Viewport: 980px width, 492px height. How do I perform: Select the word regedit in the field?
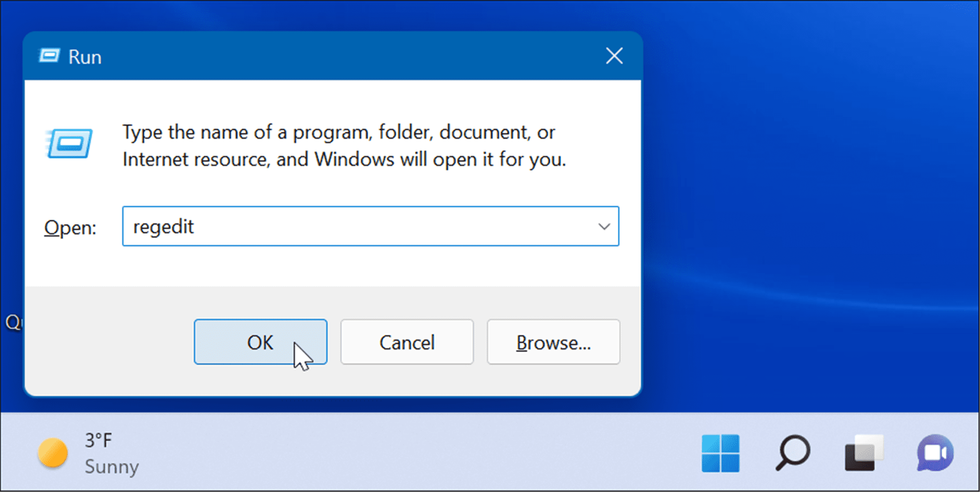coord(164,226)
